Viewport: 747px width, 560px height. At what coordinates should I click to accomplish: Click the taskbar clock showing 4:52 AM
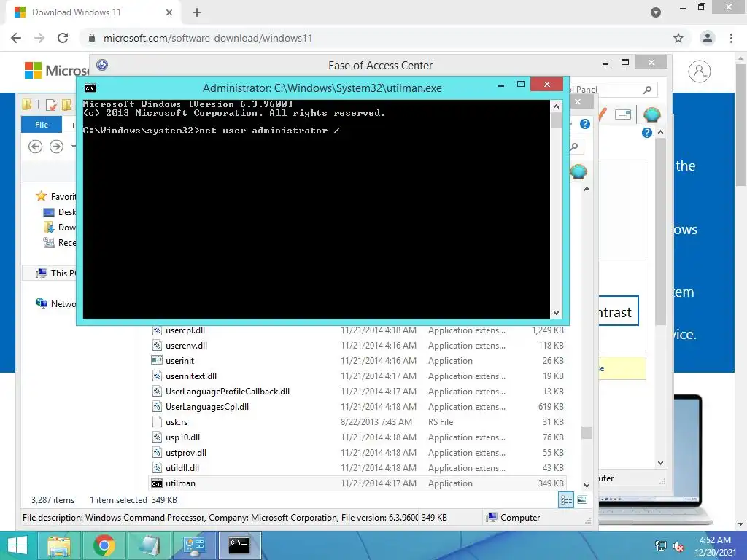point(715,546)
